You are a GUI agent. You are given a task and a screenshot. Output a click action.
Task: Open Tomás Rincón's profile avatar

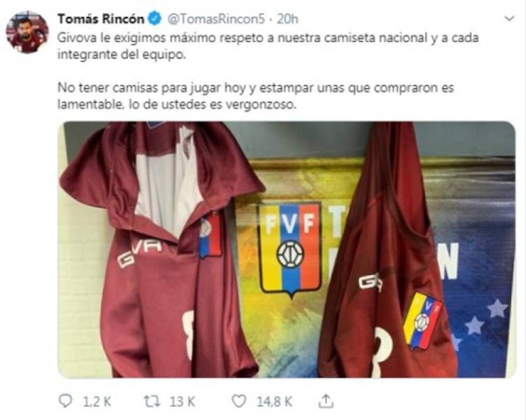click(x=28, y=32)
